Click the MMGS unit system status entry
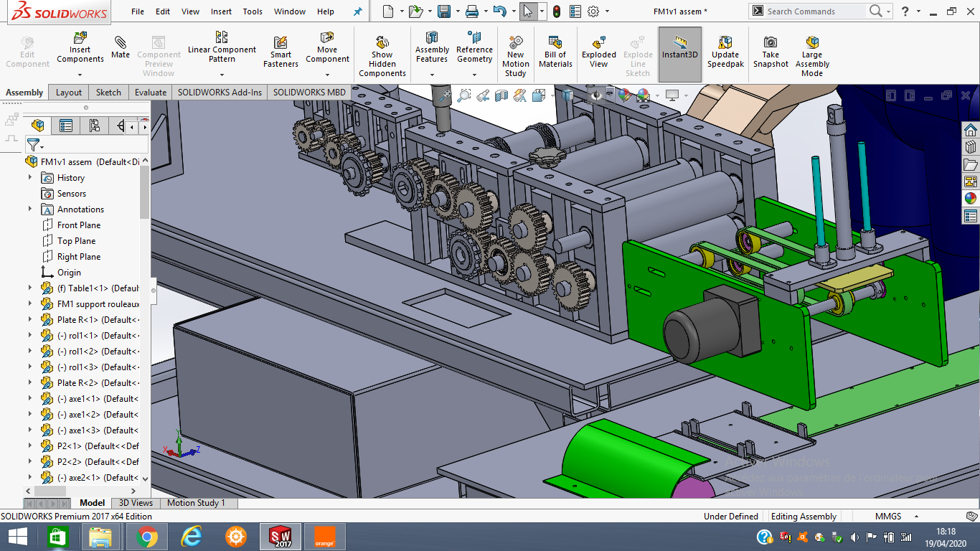 pos(888,516)
